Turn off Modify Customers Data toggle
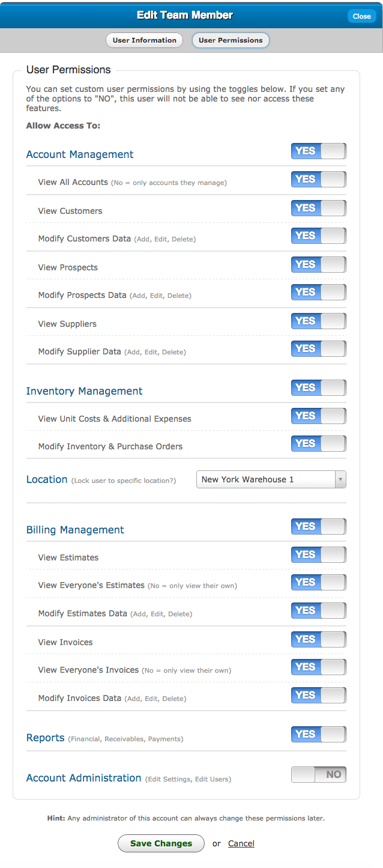 tap(318, 236)
